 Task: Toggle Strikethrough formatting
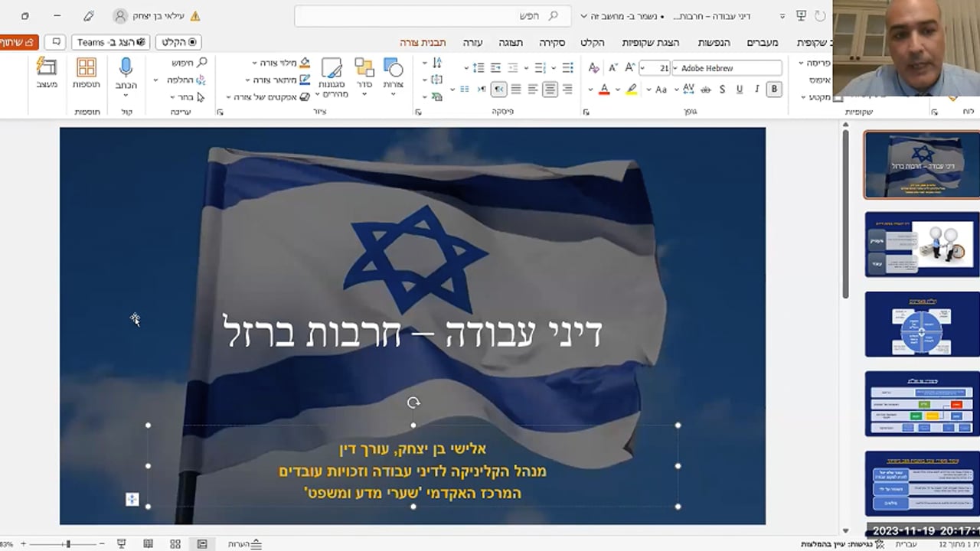point(705,90)
